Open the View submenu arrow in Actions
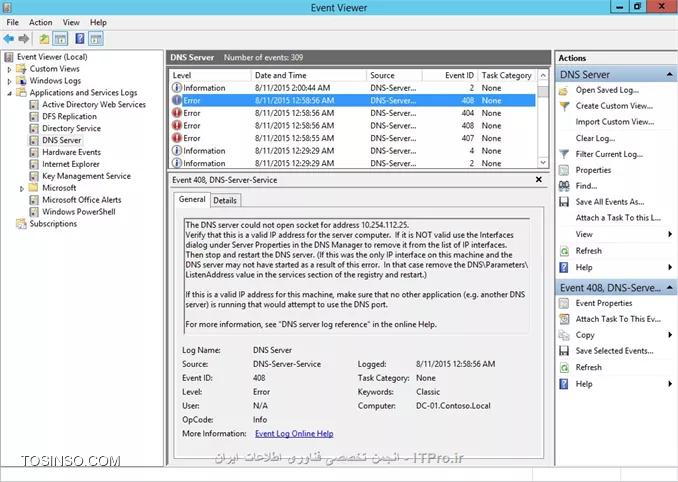 pos(670,234)
